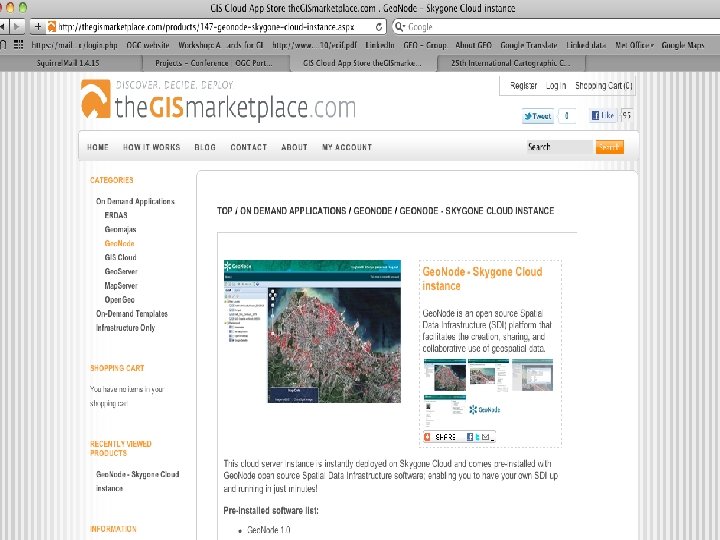Open BLOG menu item
720x540 pixels.
[x=205, y=147]
